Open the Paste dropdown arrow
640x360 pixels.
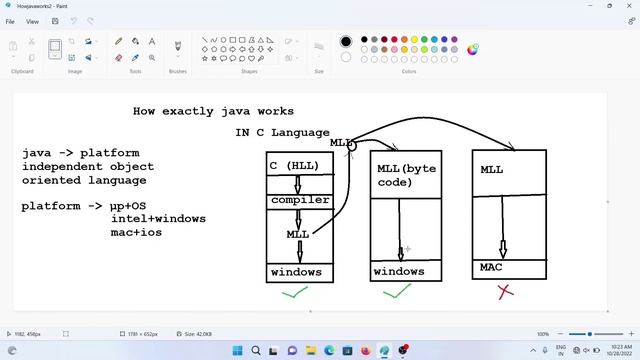click(x=13, y=57)
